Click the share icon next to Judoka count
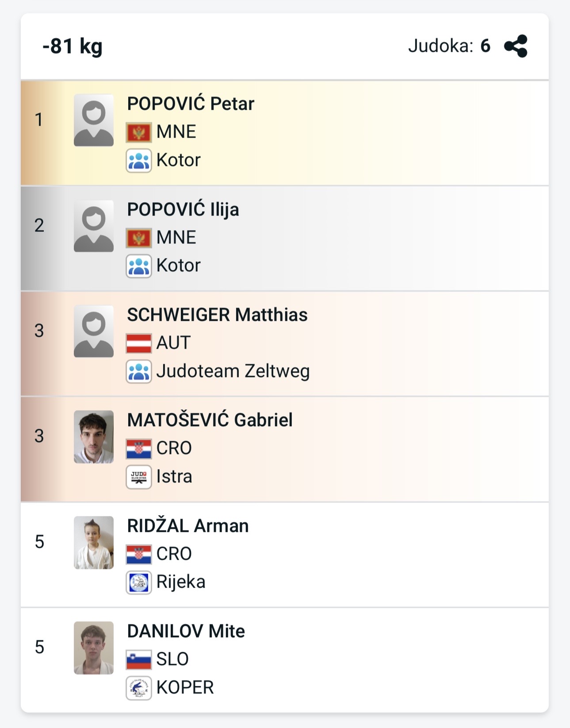The width and height of the screenshot is (570, 728). 516,46
